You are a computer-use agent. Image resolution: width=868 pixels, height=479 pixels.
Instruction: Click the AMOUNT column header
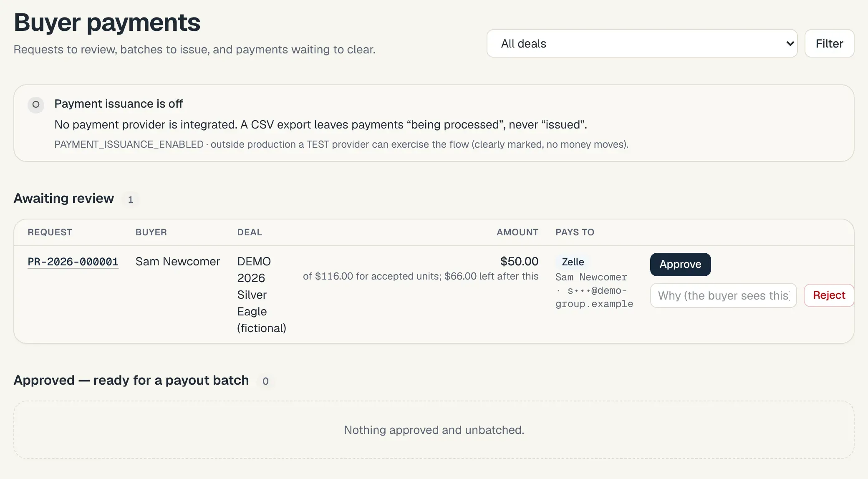pos(517,232)
